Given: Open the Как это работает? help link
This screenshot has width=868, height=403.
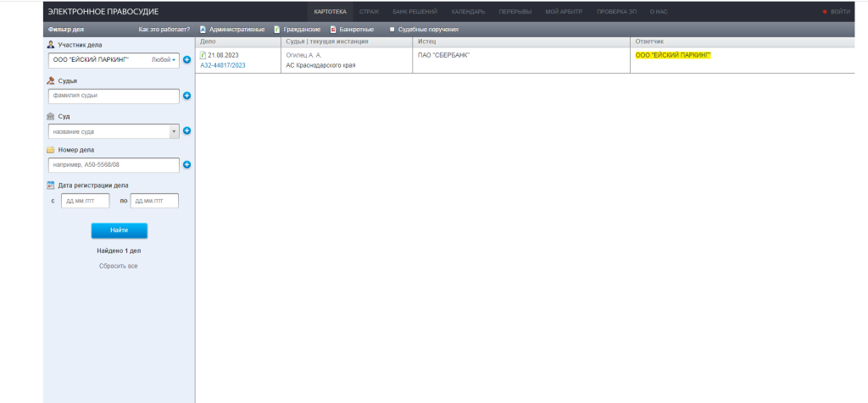Looking at the screenshot, I should pyautogui.click(x=164, y=30).
